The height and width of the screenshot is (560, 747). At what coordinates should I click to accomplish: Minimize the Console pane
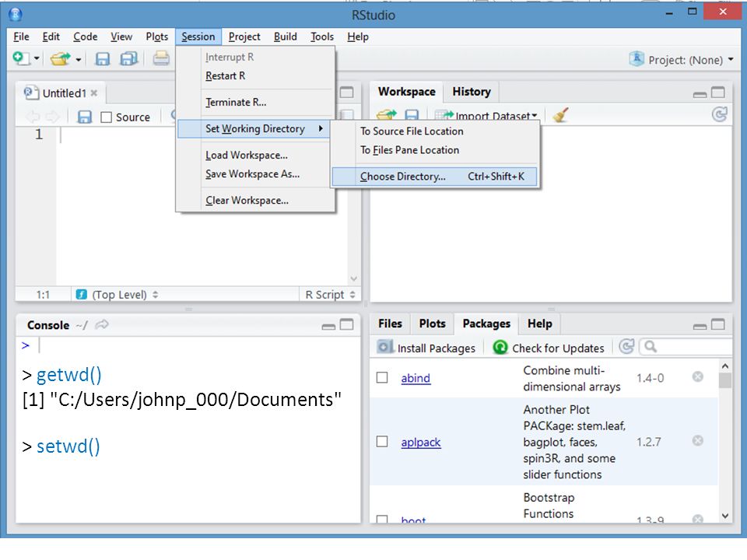click(328, 327)
